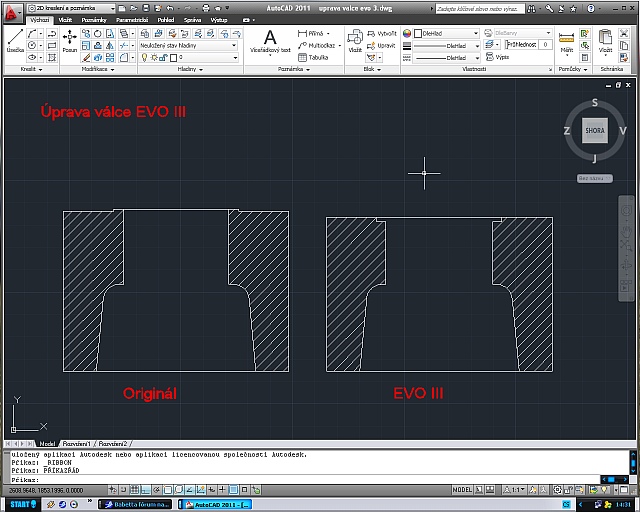Switch to the Výstup ribbon tab
Image resolution: width=640 pixels, height=512 pixels.
[x=219, y=20]
